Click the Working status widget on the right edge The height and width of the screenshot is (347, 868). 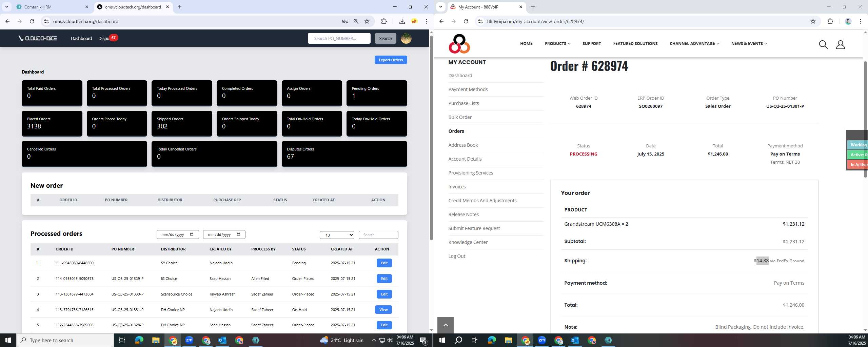[857, 145]
